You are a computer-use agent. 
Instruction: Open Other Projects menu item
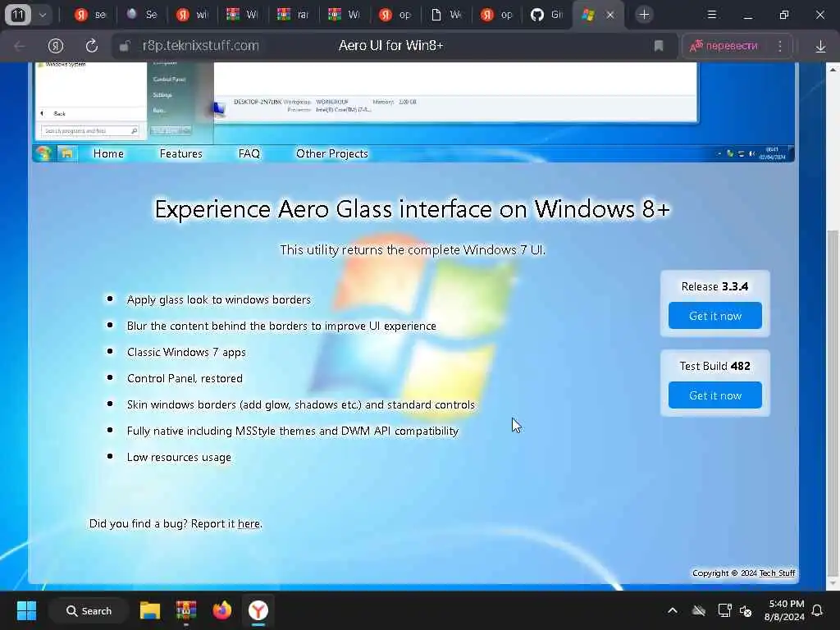(332, 153)
